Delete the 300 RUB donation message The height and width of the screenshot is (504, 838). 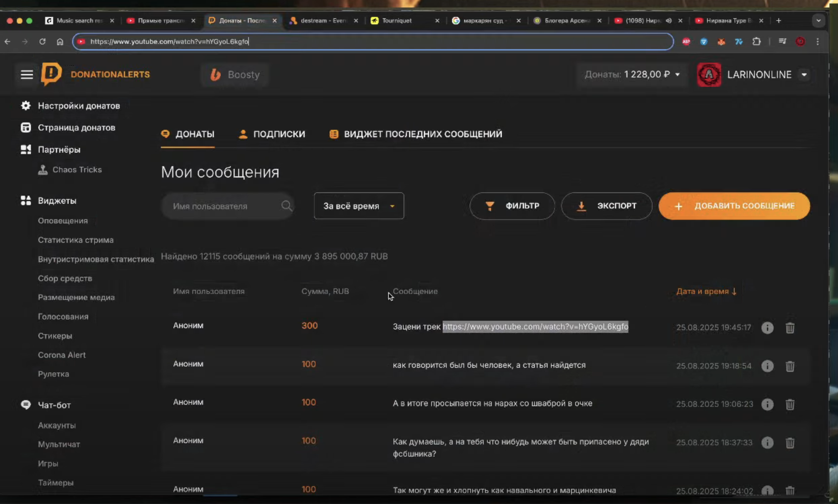pyautogui.click(x=790, y=328)
